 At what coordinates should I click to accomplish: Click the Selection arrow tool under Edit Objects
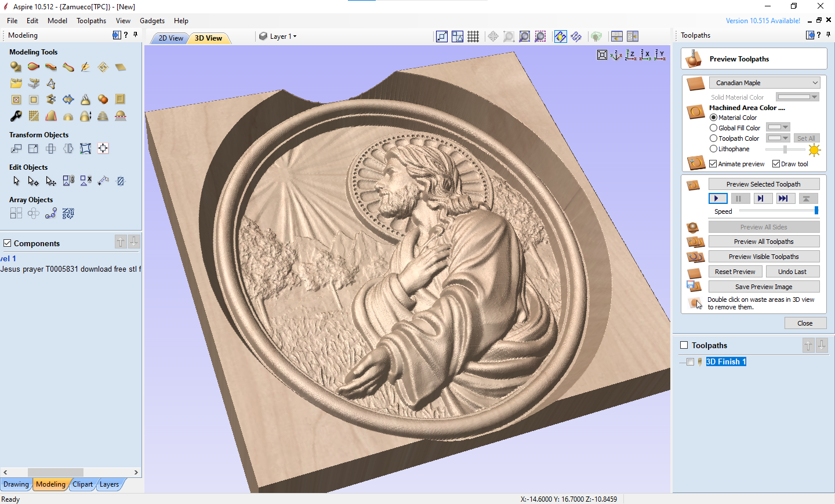[16, 181]
